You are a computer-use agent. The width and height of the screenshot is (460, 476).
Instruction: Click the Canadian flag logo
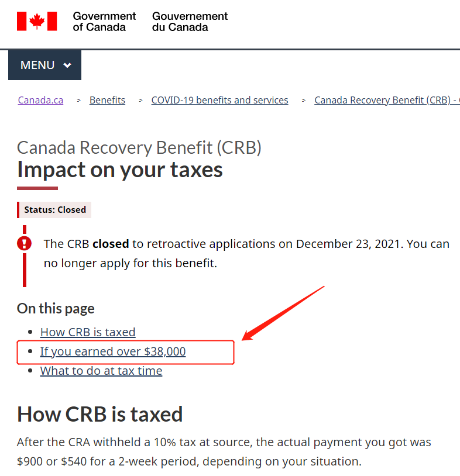tap(37, 21)
